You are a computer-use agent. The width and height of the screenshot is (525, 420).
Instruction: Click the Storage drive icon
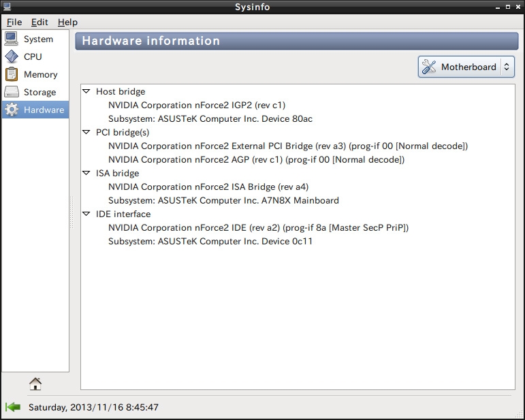[x=12, y=92]
